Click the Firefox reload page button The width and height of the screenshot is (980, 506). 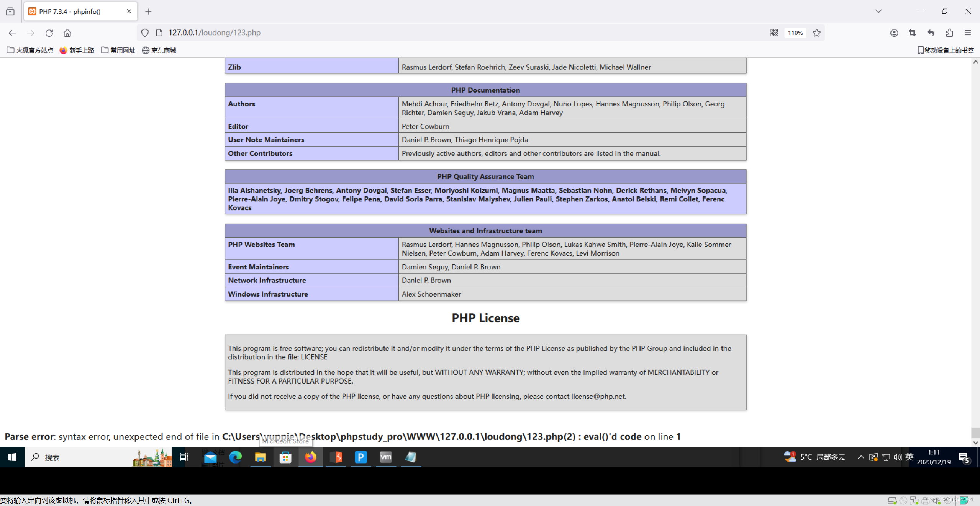49,33
